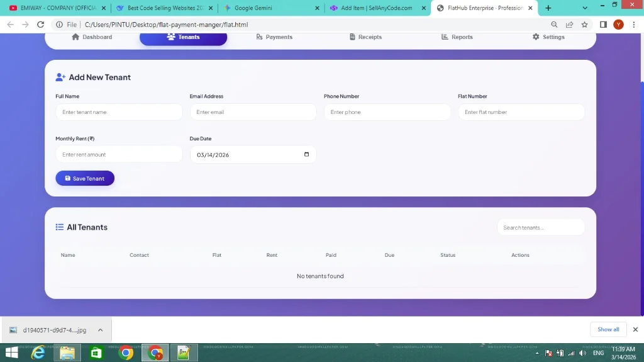644x362 pixels.
Task: Click the File info icon in address bar
Action: (x=60, y=25)
